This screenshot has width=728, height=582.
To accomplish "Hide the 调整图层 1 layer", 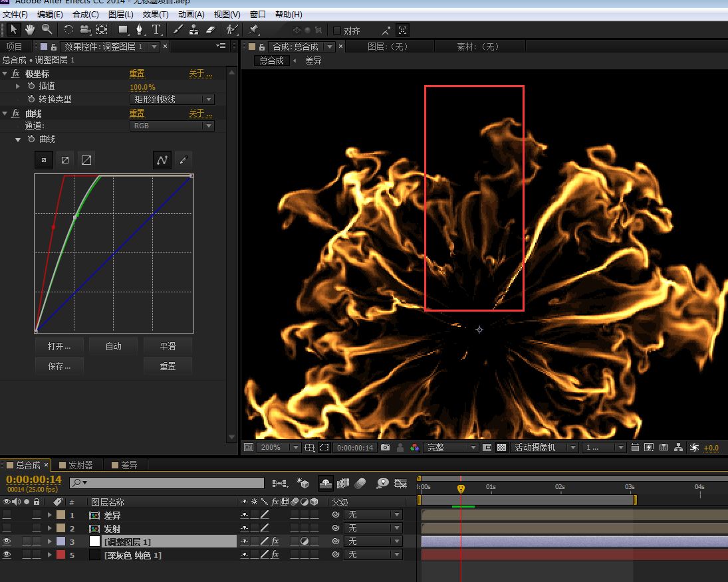I will coord(7,541).
